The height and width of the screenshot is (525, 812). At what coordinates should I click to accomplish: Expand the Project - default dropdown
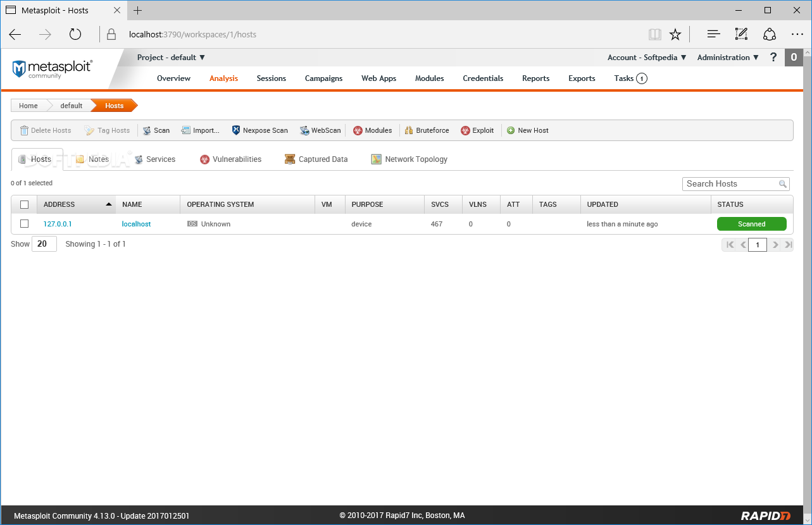coord(171,58)
